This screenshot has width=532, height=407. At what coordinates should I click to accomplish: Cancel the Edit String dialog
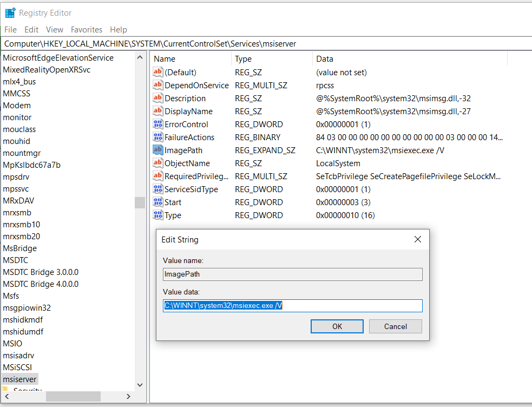tap(396, 326)
